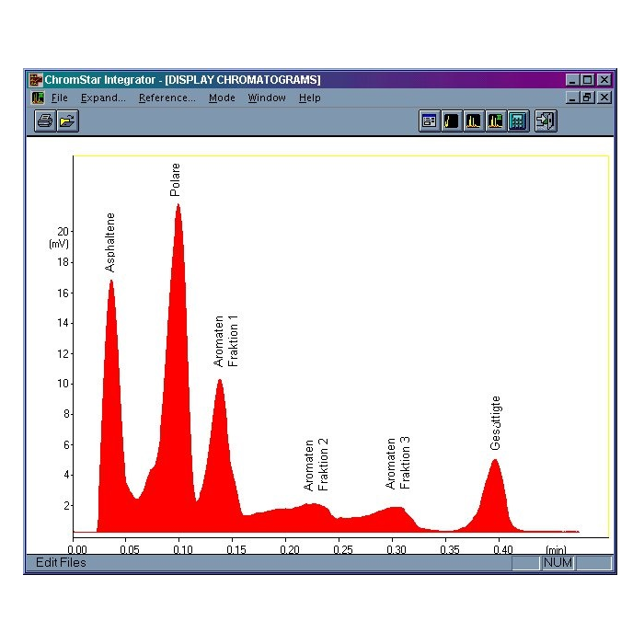Screen dimensions: 644x644
Task: Select the single peak display icon
Action: (x=451, y=121)
